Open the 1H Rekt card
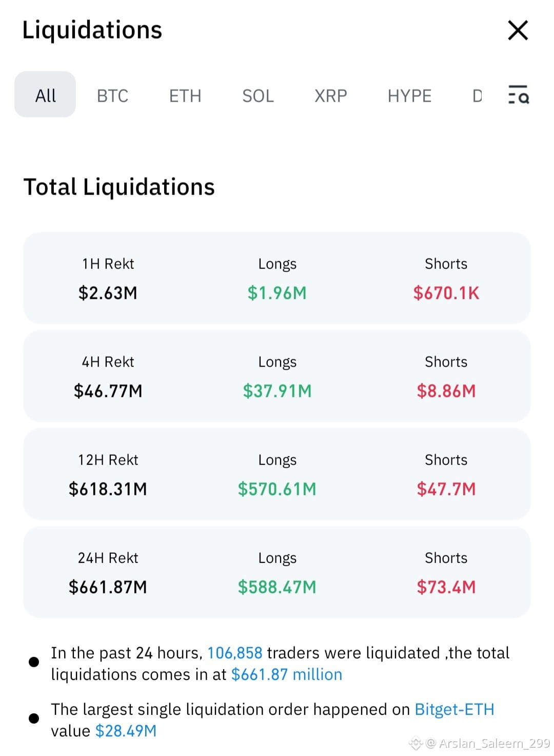Viewport: 554px width, 756px height. (x=277, y=278)
